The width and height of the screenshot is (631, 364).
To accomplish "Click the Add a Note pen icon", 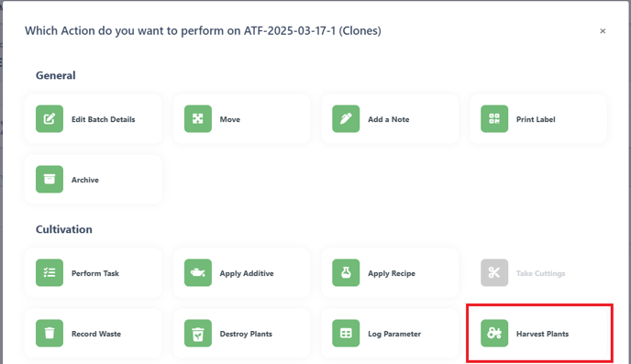I will 346,118.
